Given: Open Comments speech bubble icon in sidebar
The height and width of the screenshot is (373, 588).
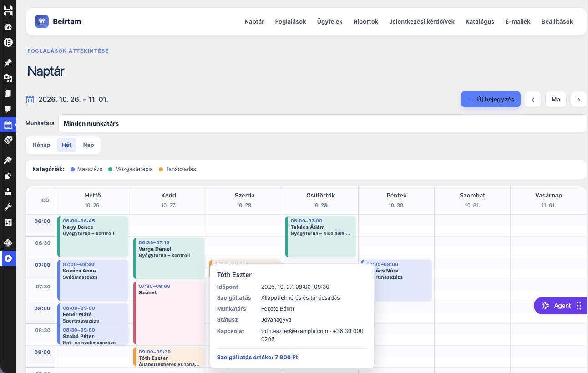Looking at the screenshot, I should pyautogui.click(x=8, y=109).
